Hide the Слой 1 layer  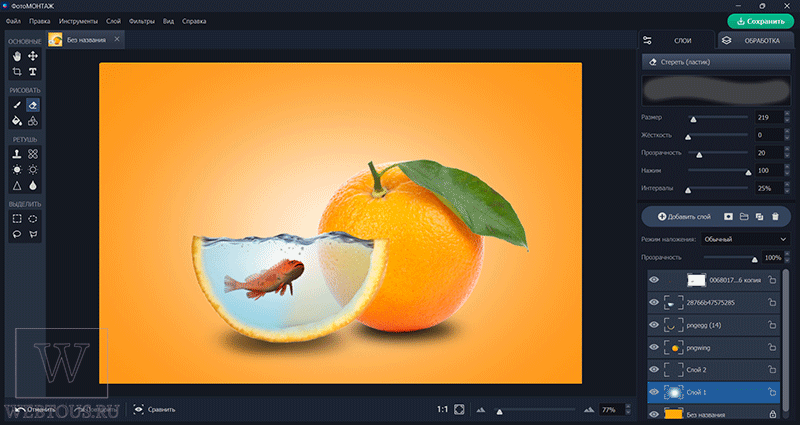click(x=654, y=392)
